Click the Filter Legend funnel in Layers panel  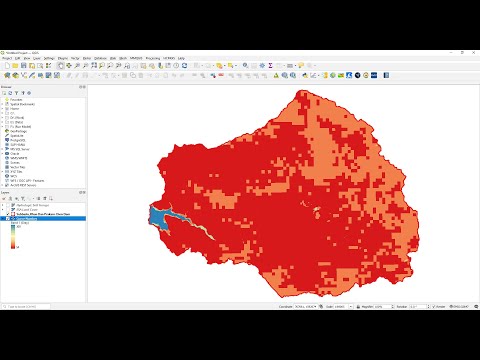22,199
